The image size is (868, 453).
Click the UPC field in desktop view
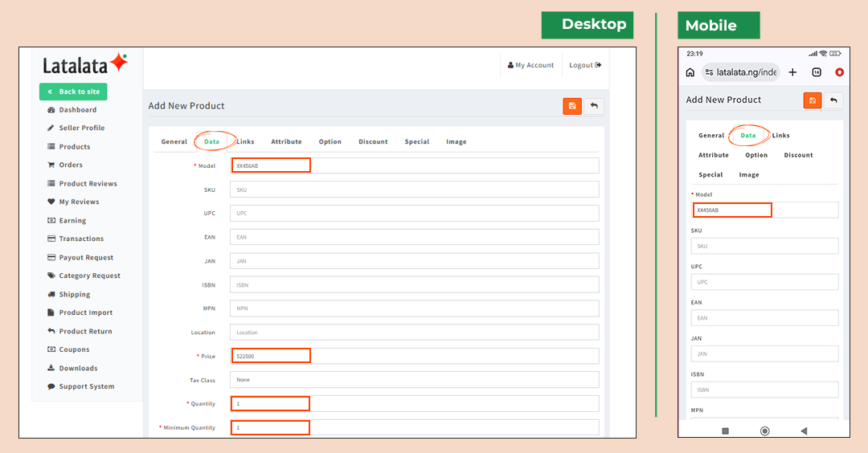coord(415,213)
